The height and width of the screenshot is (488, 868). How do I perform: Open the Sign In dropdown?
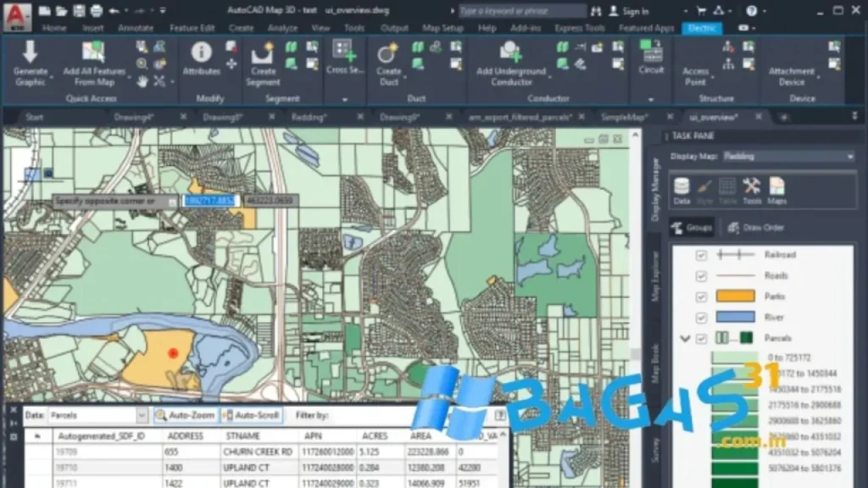685,11
